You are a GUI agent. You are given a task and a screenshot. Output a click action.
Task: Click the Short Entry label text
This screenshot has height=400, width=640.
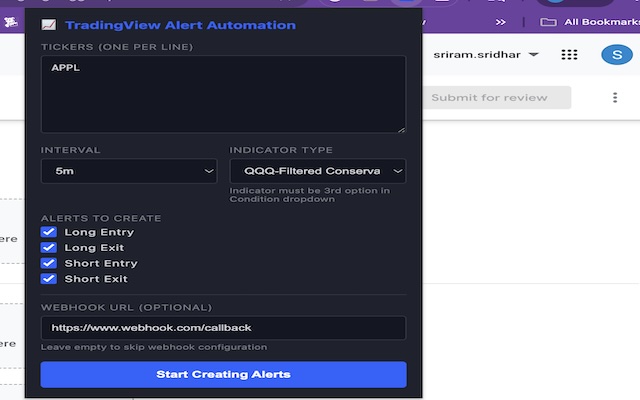coord(101,263)
